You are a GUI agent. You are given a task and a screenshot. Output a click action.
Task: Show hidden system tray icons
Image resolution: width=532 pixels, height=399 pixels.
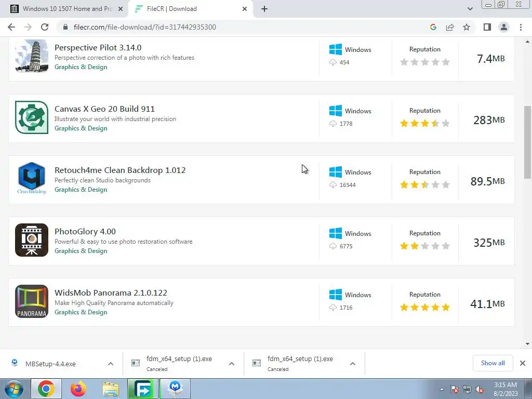[442, 389]
